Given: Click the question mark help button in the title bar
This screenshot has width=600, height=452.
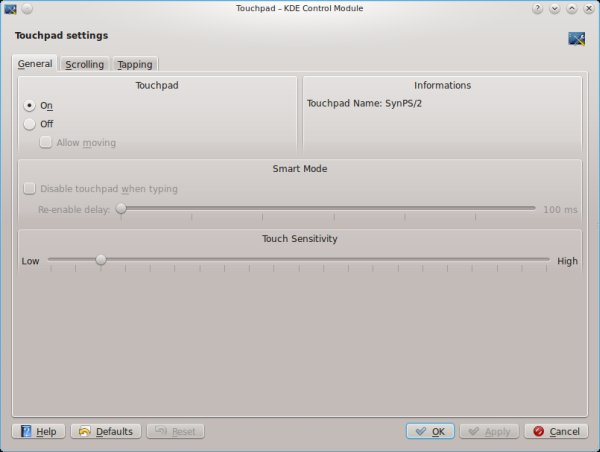Looking at the screenshot, I should point(537,8).
